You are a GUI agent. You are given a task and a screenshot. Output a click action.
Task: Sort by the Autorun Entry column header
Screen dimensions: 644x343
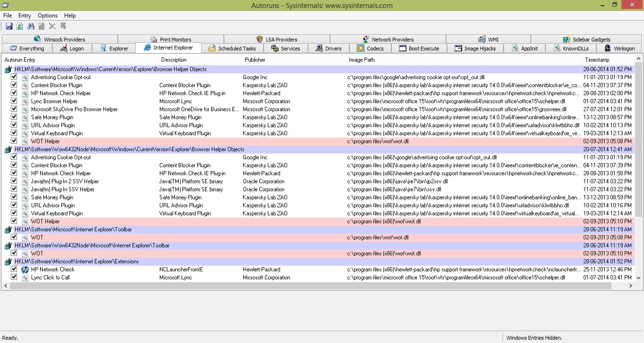[80, 60]
